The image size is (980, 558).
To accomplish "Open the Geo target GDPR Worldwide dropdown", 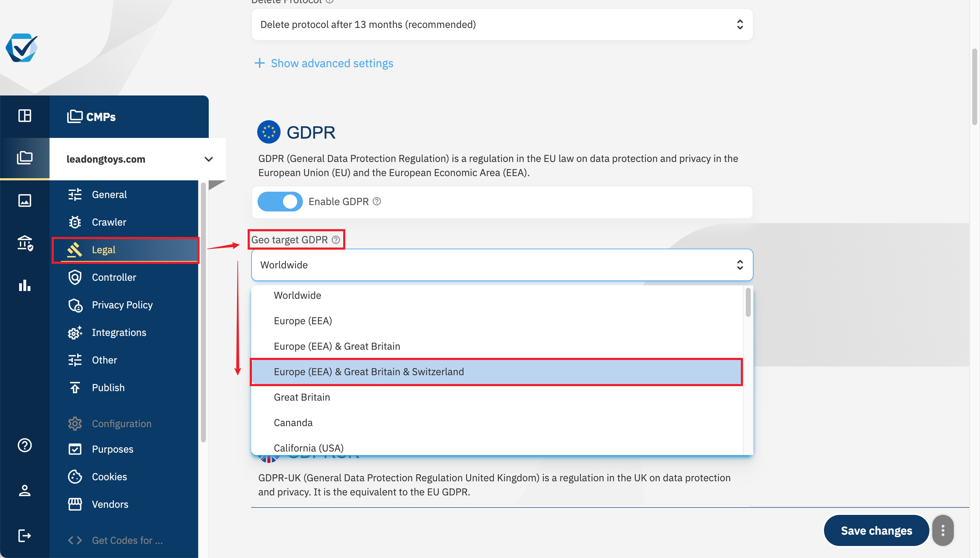I will coord(502,265).
